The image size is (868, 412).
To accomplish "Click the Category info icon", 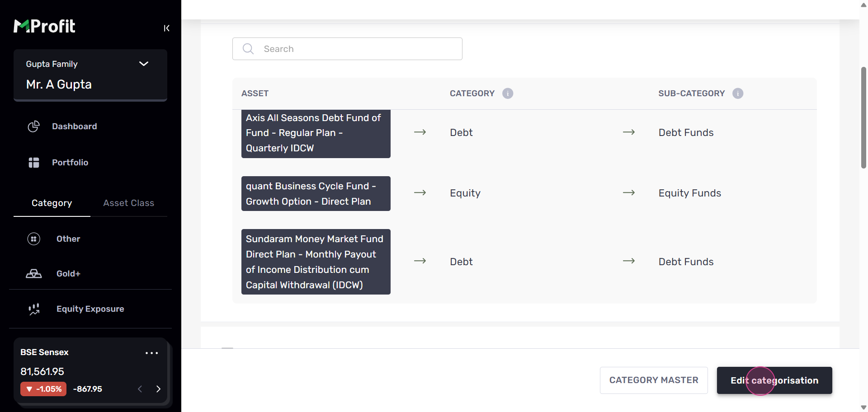I will [x=508, y=94].
